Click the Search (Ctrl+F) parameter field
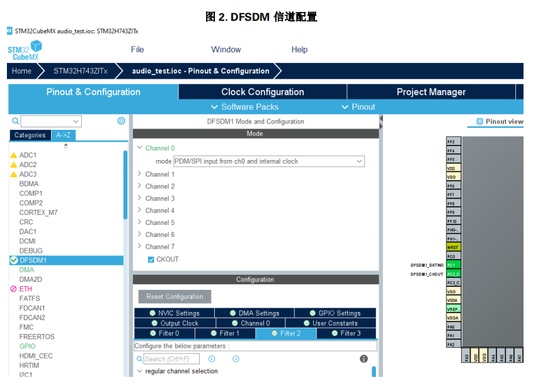538x392 pixels. (x=171, y=359)
